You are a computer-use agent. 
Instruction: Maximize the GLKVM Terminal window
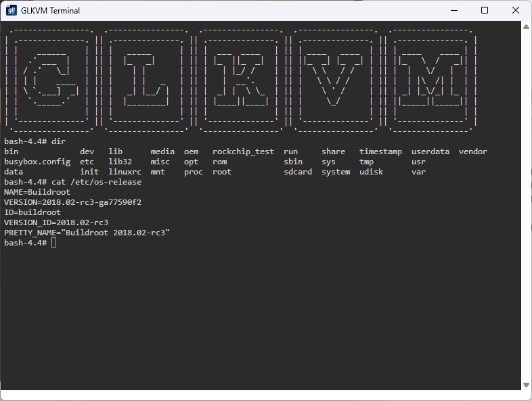coord(485,10)
